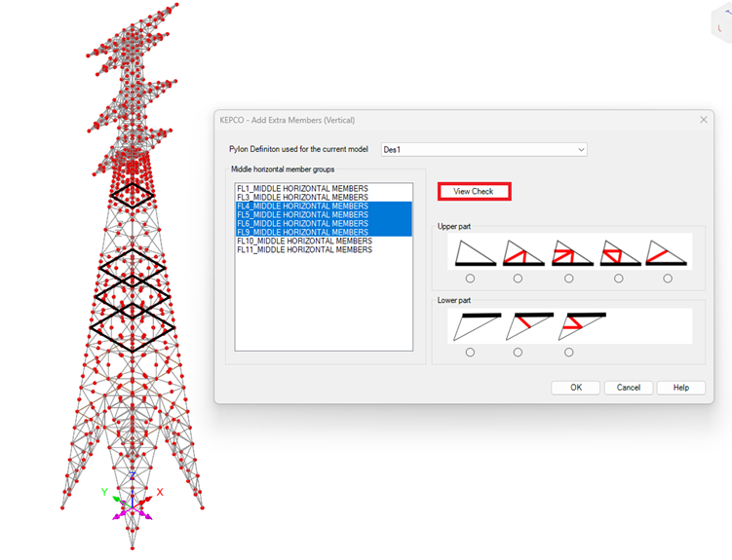Click the third Lower part bracing pattern icon
This screenshot has height=560, width=732.
(x=580, y=327)
